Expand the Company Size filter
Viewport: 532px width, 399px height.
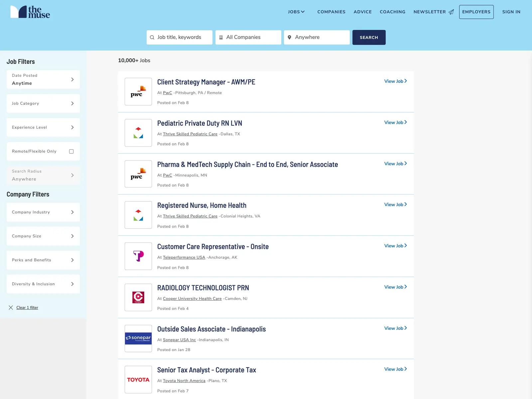pos(43,236)
